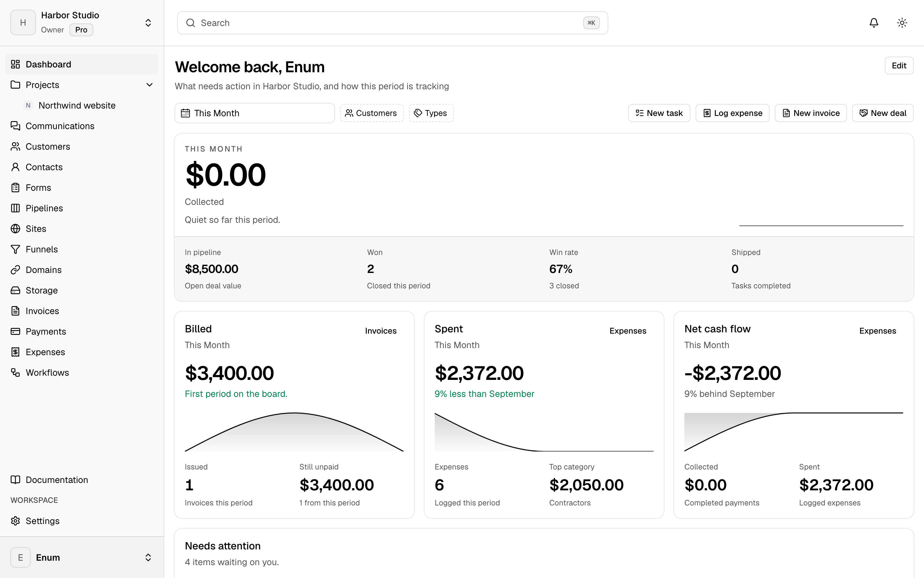
Task: Click the Billed sparkline chart
Action: tap(294, 432)
